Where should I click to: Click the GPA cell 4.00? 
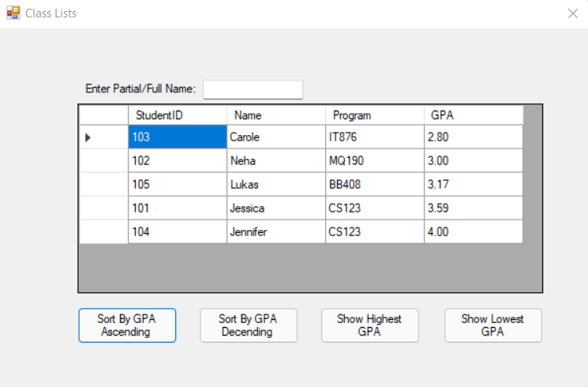click(x=473, y=232)
